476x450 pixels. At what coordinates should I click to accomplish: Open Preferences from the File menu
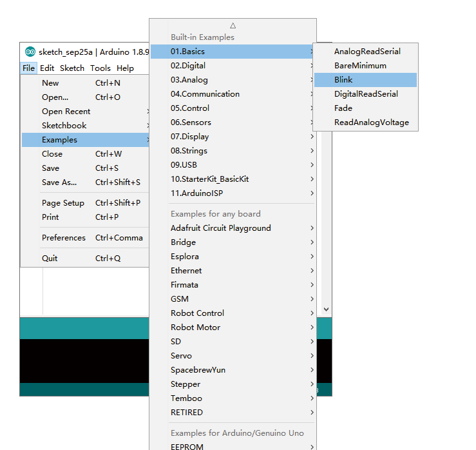point(85,238)
